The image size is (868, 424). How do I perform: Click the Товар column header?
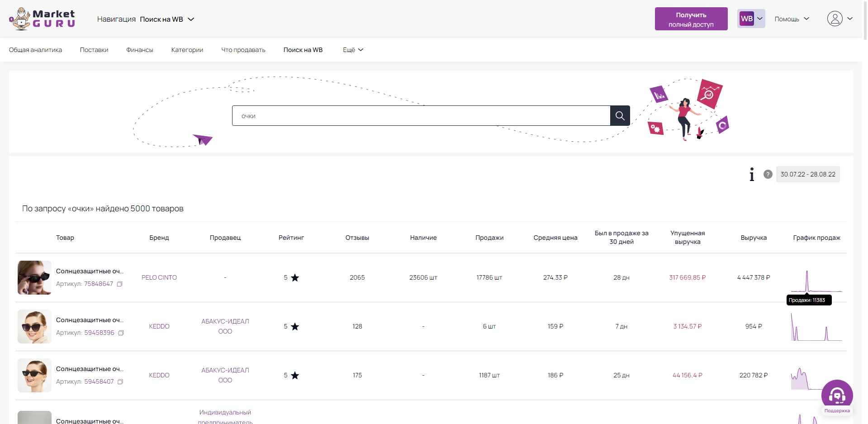tap(65, 238)
